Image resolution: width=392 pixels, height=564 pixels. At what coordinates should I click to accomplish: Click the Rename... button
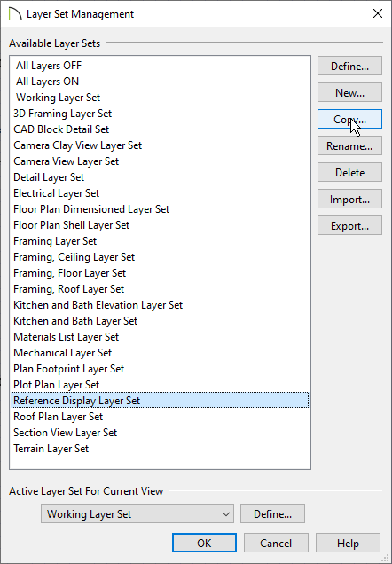pyautogui.click(x=349, y=145)
